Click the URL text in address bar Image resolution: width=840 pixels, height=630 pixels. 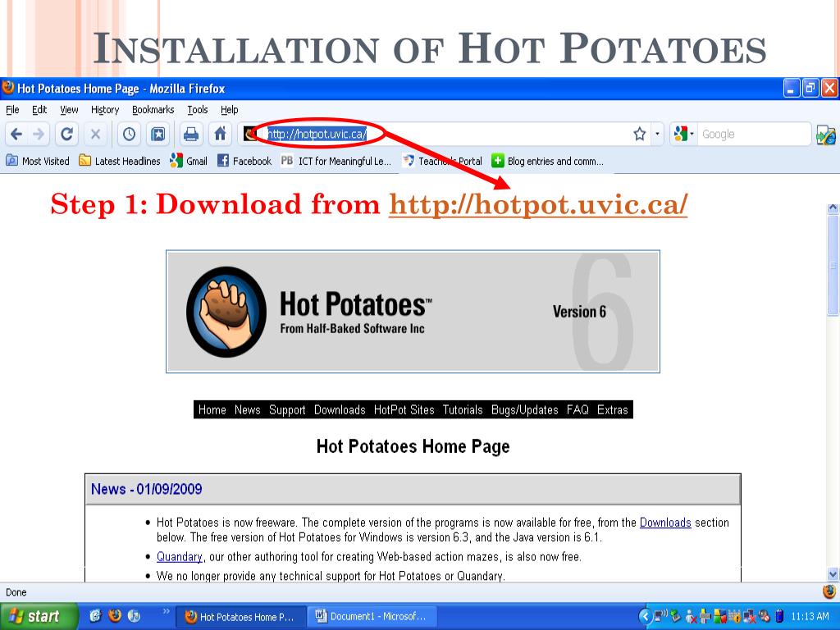pyautogui.click(x=317, y=134)
